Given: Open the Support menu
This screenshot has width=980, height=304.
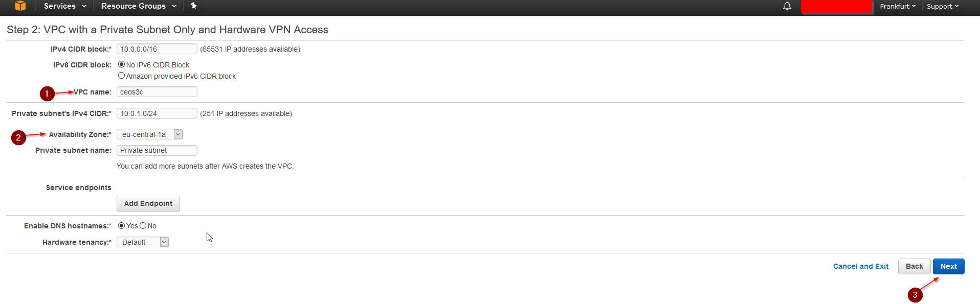Looking at the screenshot, I should (942, 6).
